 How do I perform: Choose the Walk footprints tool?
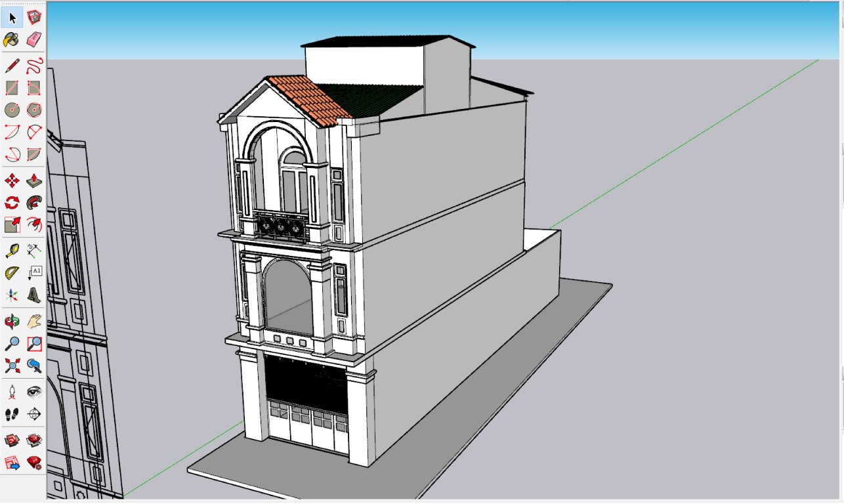coord(12,414)
